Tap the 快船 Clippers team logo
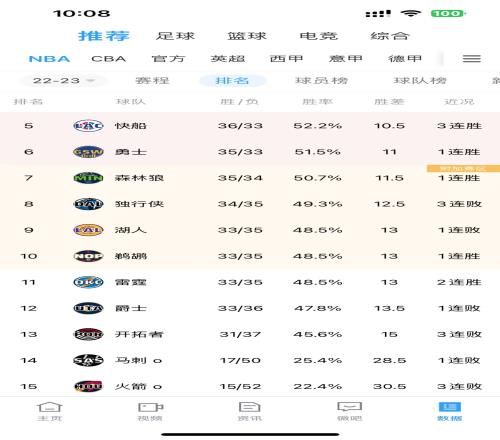Screen dimensions: 500x440 [88, 126]
